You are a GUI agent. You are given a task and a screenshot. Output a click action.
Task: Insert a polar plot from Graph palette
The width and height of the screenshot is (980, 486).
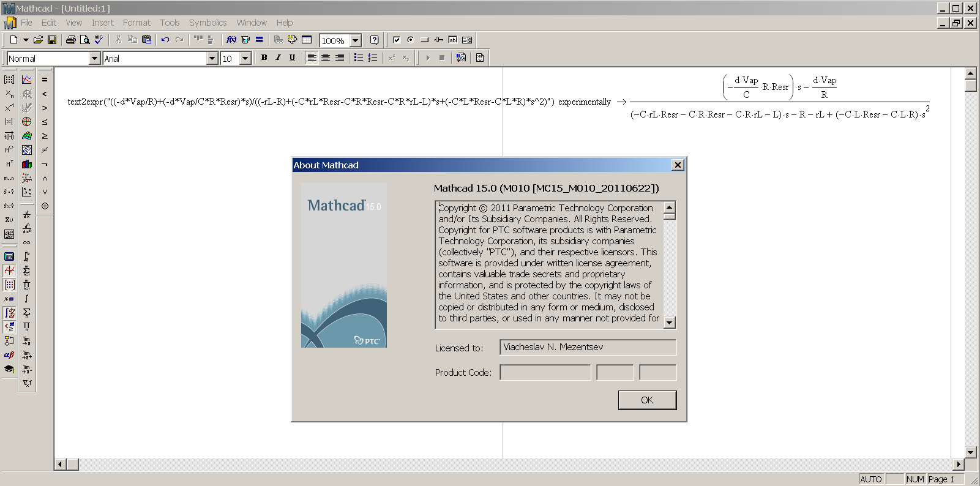[27, 122]
